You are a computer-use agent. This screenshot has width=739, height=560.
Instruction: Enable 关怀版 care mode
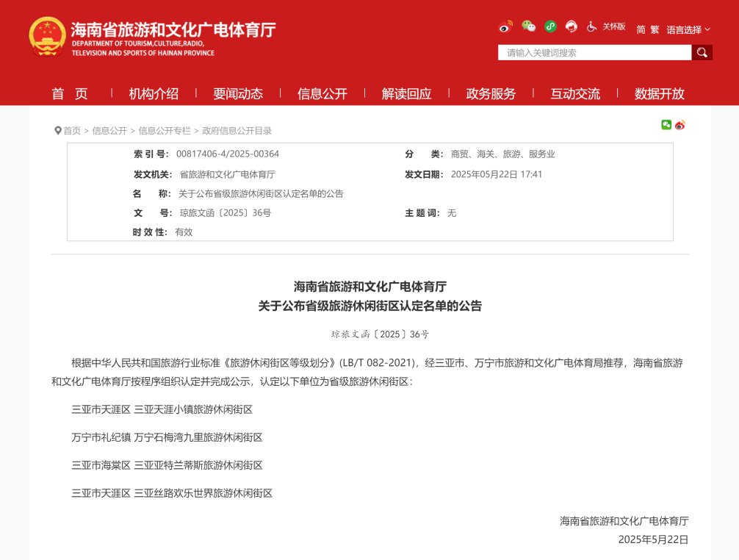coord(613,26)
